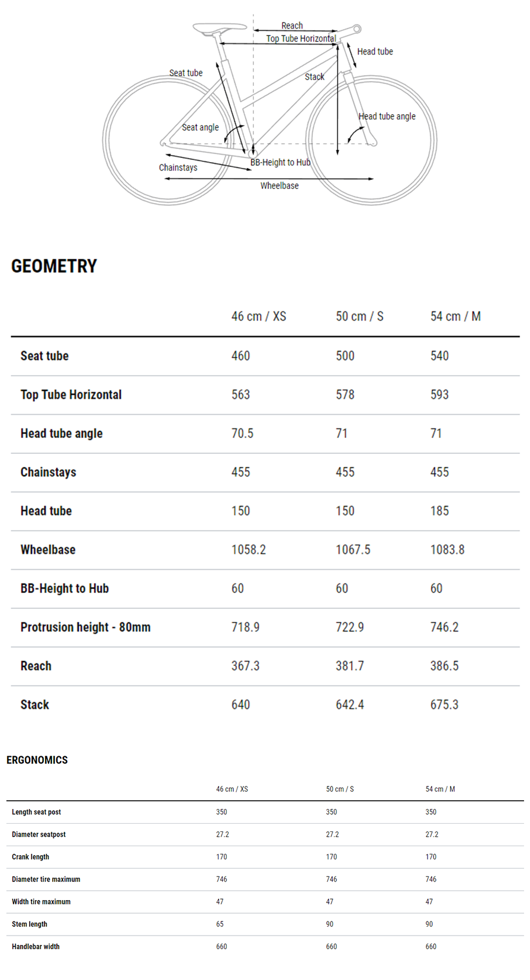Select the 50 cm / S geometry column header

coord(359,317)
